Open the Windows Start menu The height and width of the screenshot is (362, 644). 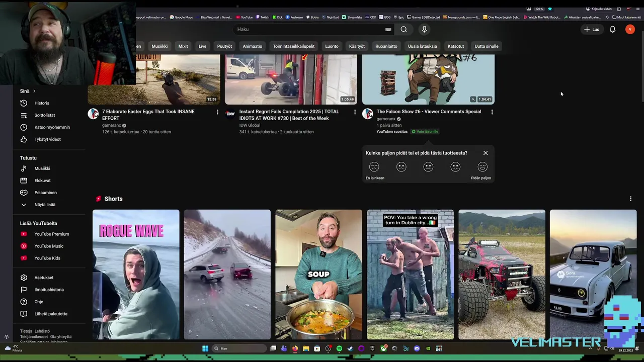[x=205, y=348]
